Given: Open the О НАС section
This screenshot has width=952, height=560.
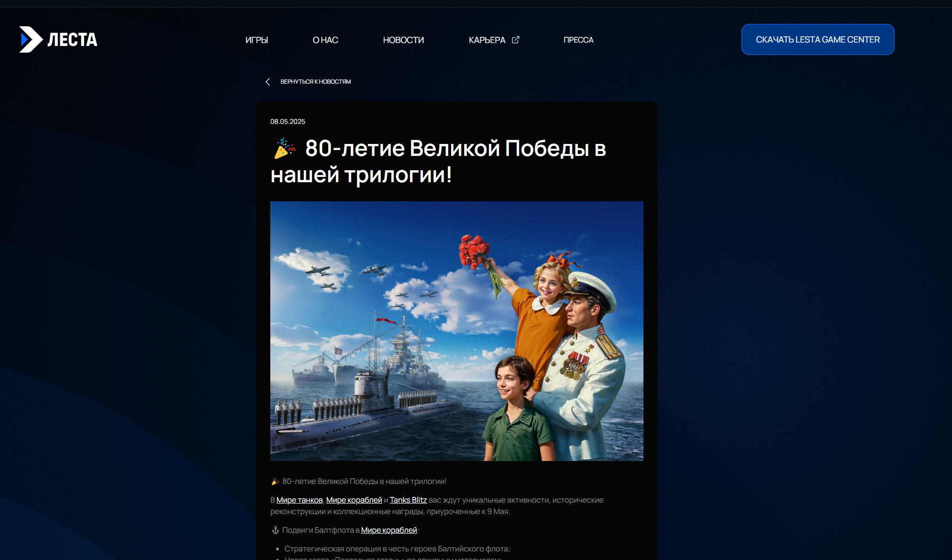Looking at the screenshot, I should [x=325, y=40].
